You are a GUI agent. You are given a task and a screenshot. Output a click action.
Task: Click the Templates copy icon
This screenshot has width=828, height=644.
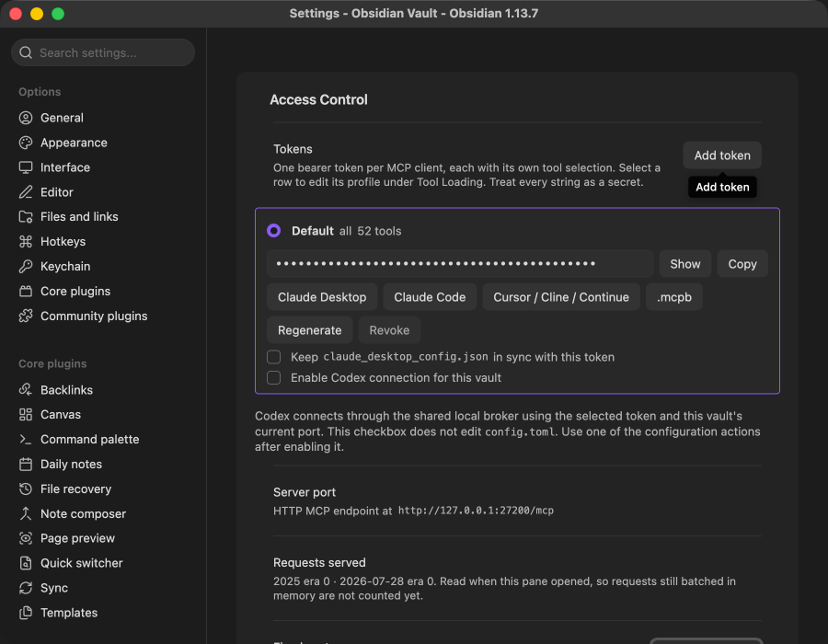coord(26,613)
